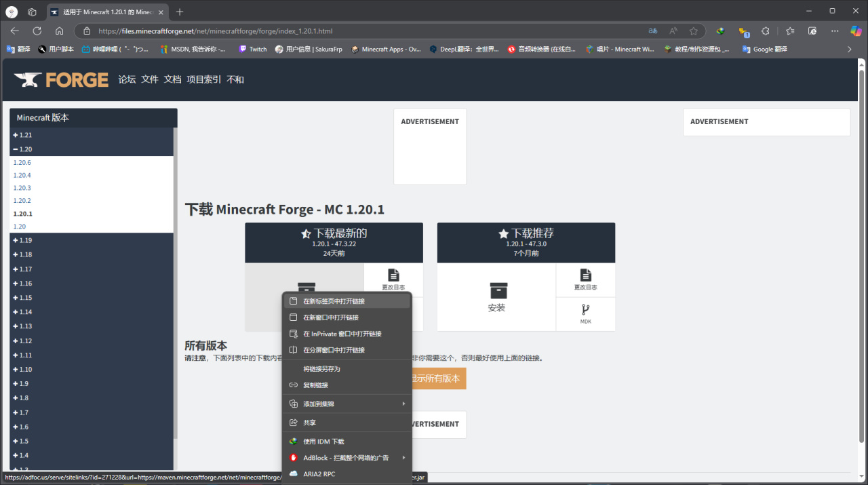Open 项目索引 in Forge navigation
The height and width of the screenshot is (485, 868).
203,80
